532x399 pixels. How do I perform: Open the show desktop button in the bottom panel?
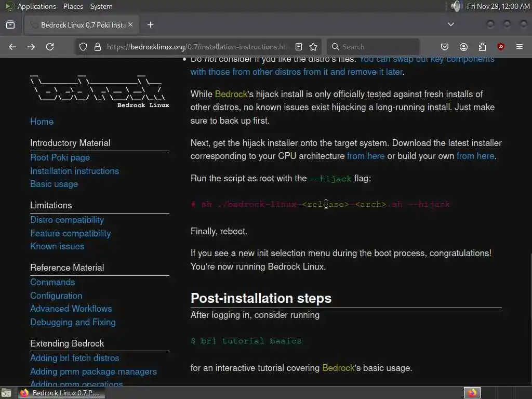point(6,393)
